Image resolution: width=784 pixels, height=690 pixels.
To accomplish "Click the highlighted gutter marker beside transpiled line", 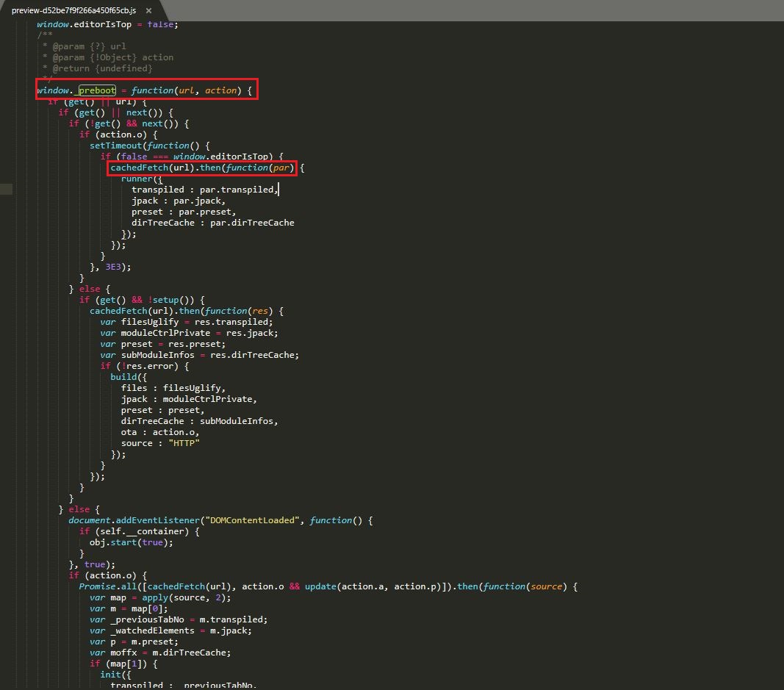I will click(6, 190).
